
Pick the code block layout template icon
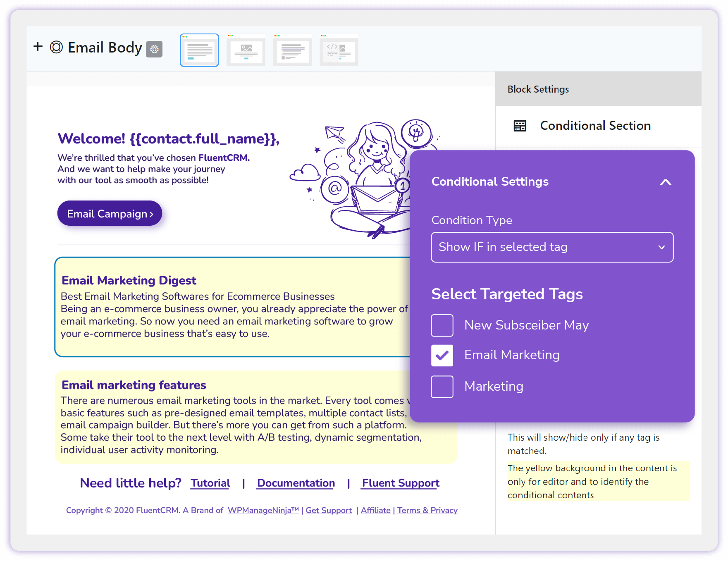pyautogui.click(x=339, y=50)
